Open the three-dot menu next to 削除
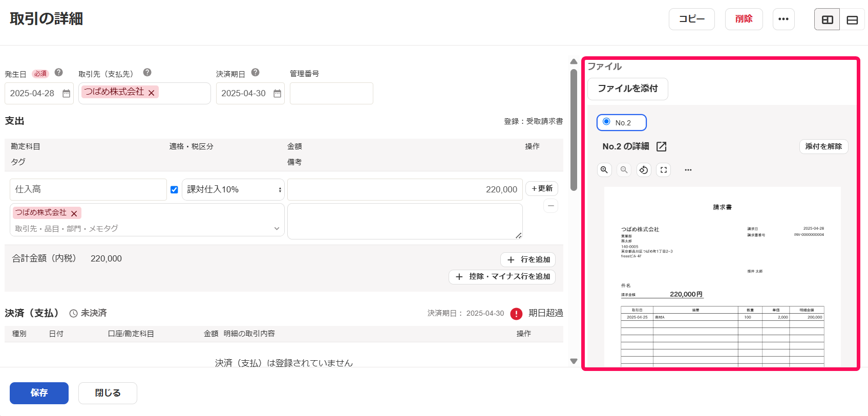Image resolution: width=868 pixels, height=416 pixels. [784, 19]
